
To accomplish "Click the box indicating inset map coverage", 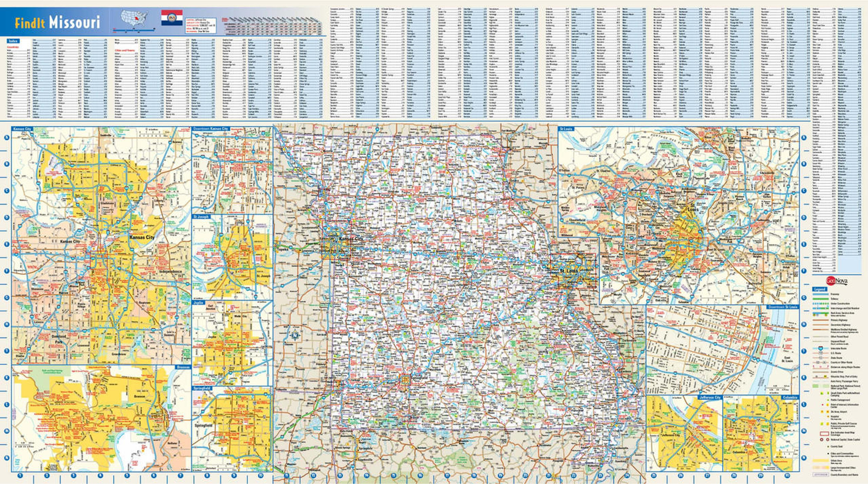I will tap(824, 433).
